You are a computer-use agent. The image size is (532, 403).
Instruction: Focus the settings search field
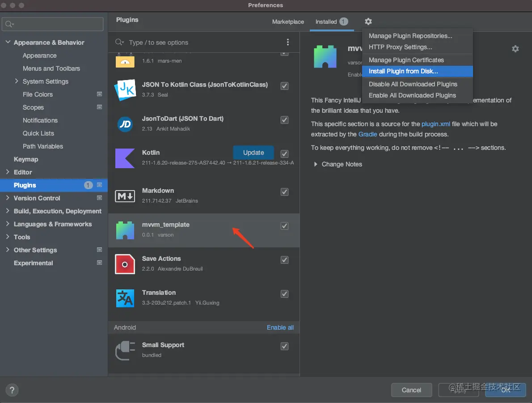[53, 24]
